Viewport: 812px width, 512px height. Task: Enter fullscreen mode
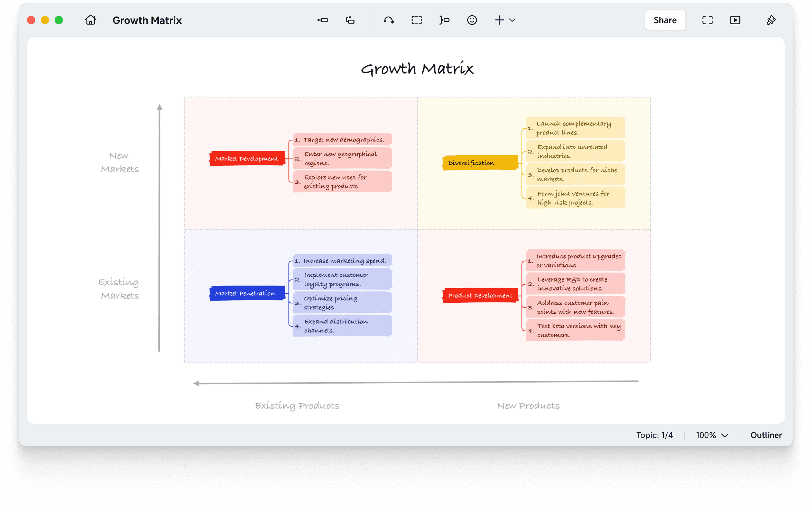707,20
